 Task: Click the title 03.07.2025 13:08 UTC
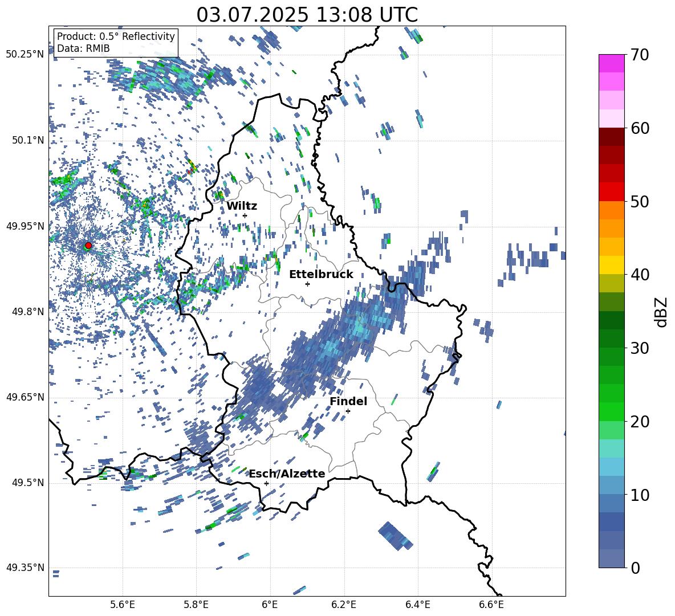coord(307,15)
